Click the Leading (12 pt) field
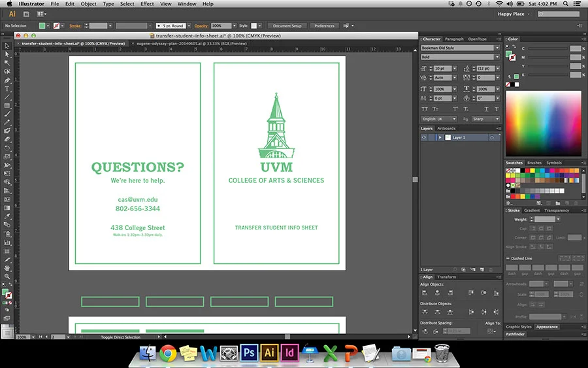The width and height of the screenshot is (588, 368). pos(485,69)
